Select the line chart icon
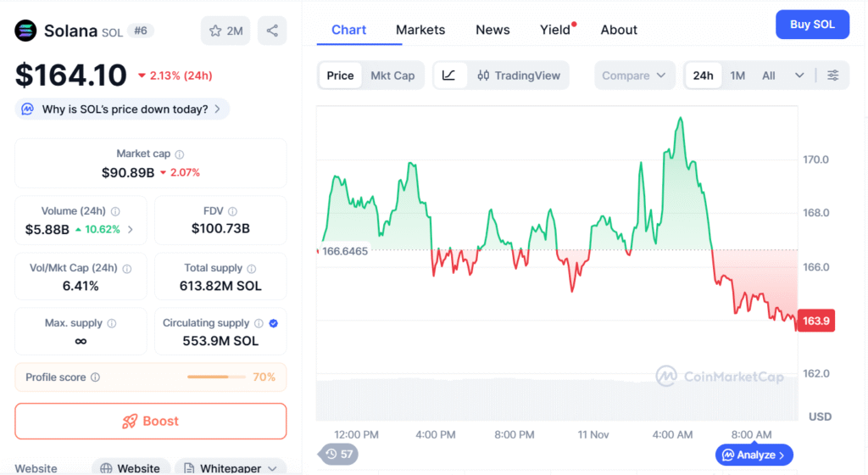 [449, 75]
